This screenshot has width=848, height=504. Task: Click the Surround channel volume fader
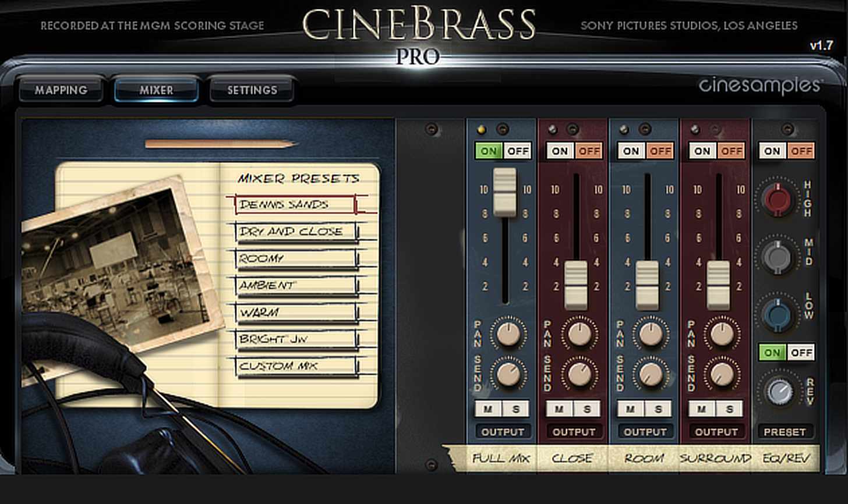(x=718, y=285)
